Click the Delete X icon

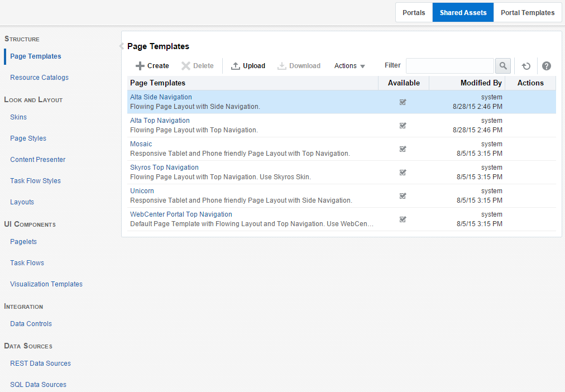click(x=185, y=66)
